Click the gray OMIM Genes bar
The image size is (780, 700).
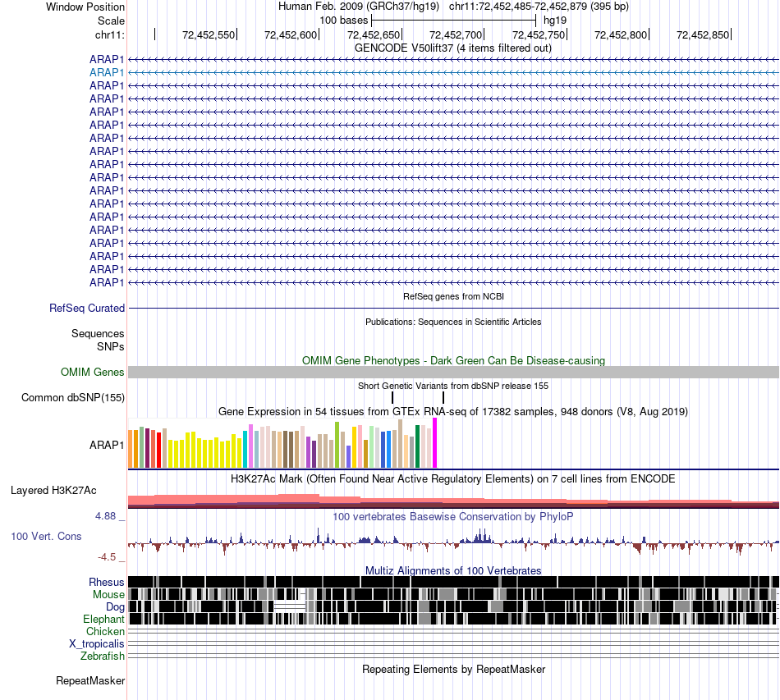(454, 372)
